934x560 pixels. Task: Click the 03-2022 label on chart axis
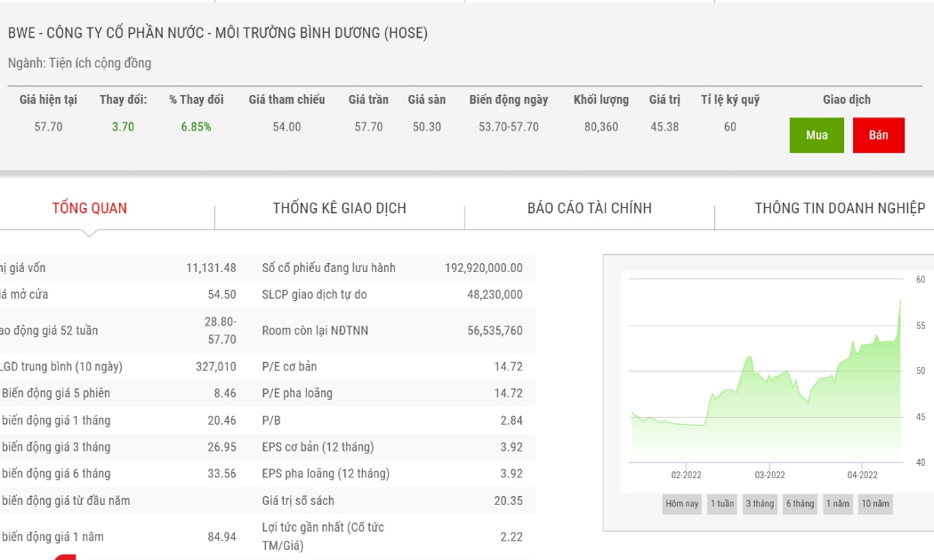769,475
